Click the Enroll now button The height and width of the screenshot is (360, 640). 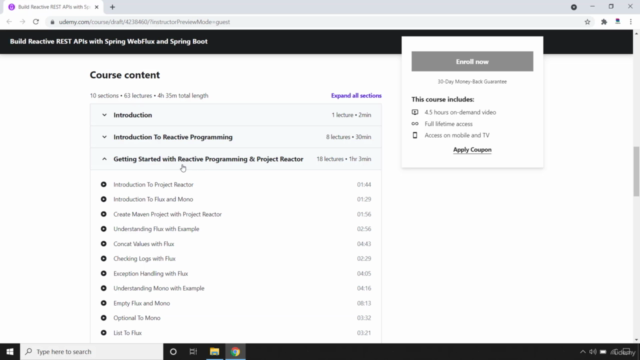472,62
